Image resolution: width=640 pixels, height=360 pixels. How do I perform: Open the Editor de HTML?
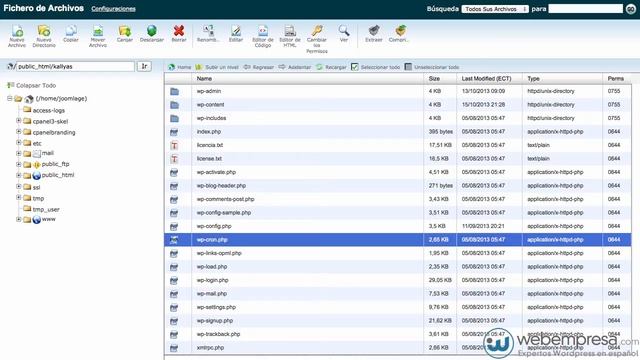(x=290, y=31)
